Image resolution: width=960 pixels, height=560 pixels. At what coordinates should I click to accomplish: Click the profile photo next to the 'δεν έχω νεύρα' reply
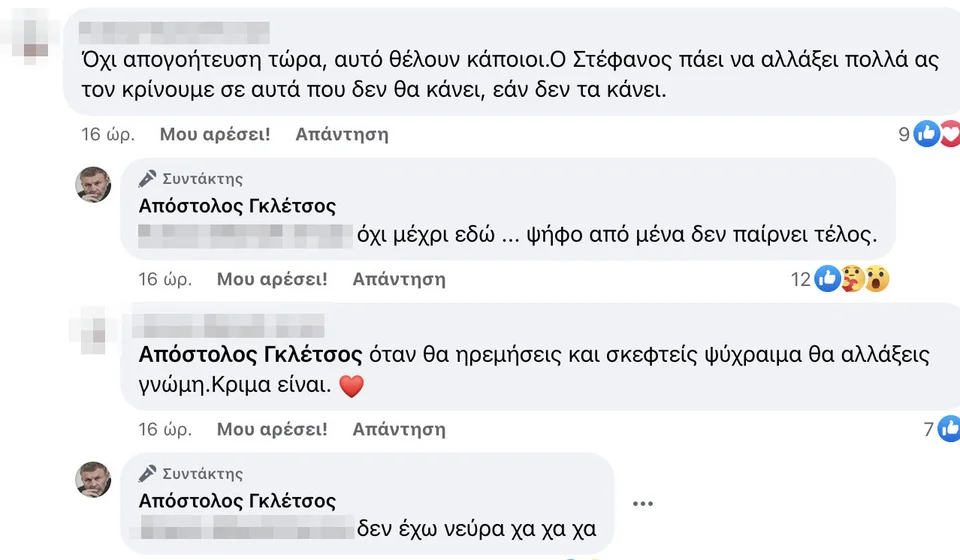pyautogui.click(x=94, y=479)
